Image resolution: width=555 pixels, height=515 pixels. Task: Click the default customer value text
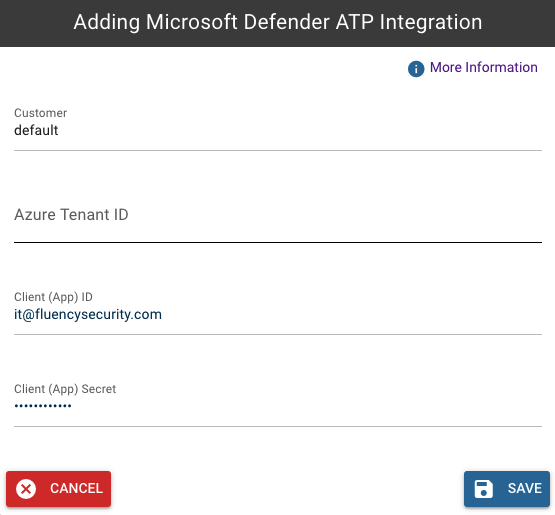click(36, 130)
